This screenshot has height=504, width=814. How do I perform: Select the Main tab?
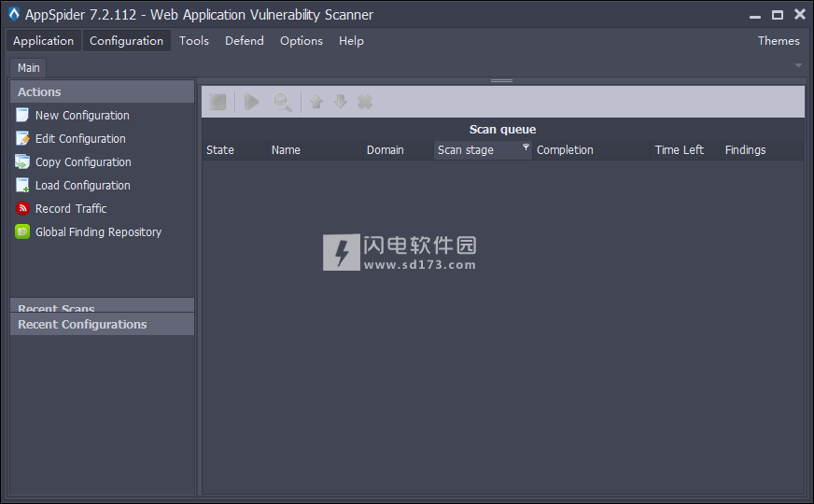pos(29,68)
